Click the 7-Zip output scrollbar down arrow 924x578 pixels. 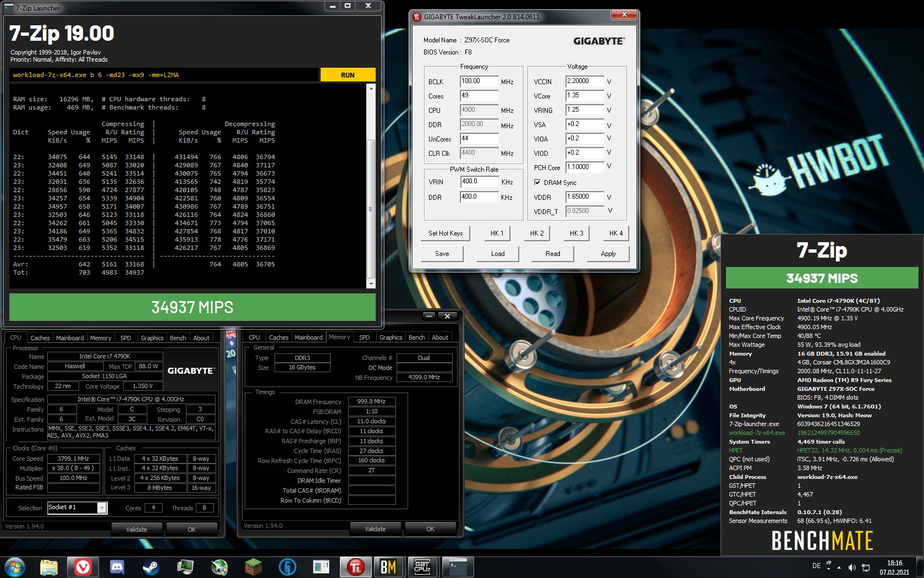click(371, 284)
